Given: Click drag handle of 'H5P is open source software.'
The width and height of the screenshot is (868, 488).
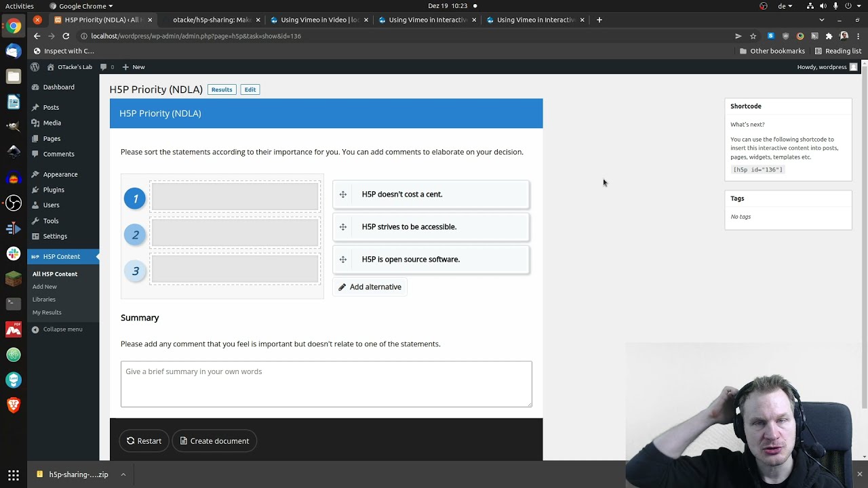Looking at the screenshot, I should click(343, 260).
